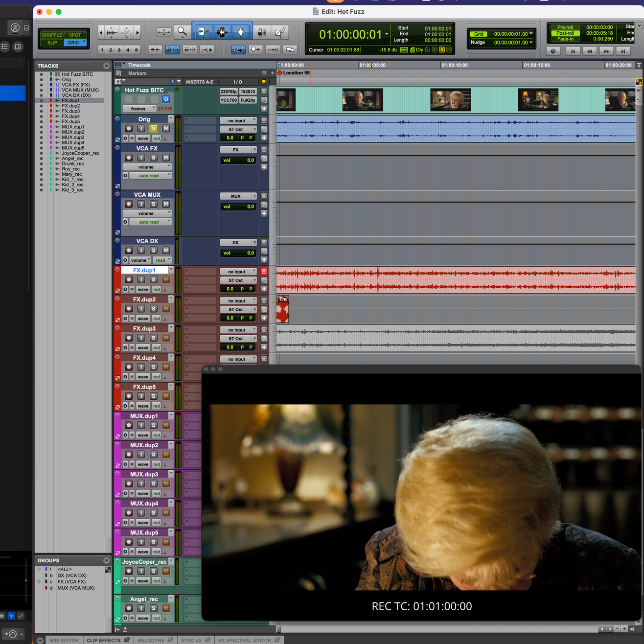Select the Selector waveform tool
This screenshot has width=644, height=644.
[222, 32]
